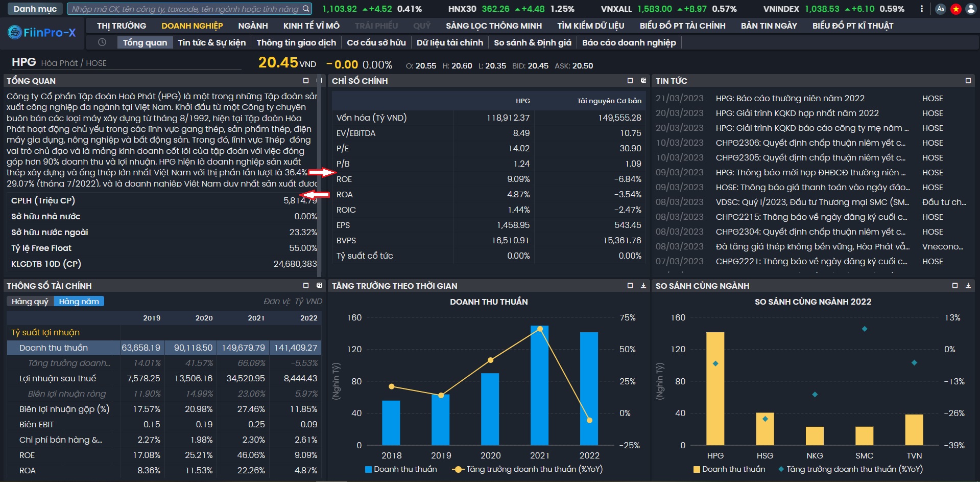The height and width of the screenshot is (482, 980).
Task: Open the font size Aa setting
Action: 941,9
